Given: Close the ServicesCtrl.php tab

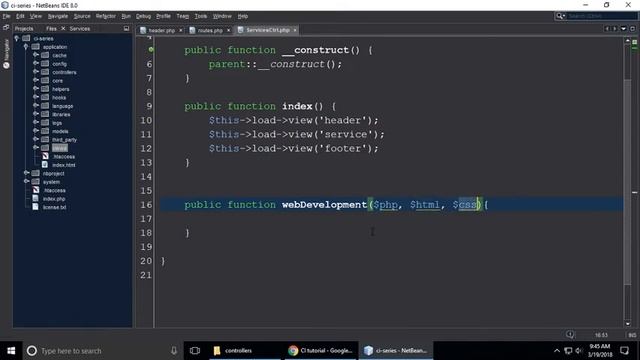Looking at the screenshot, I should click(x=295, y=30).
